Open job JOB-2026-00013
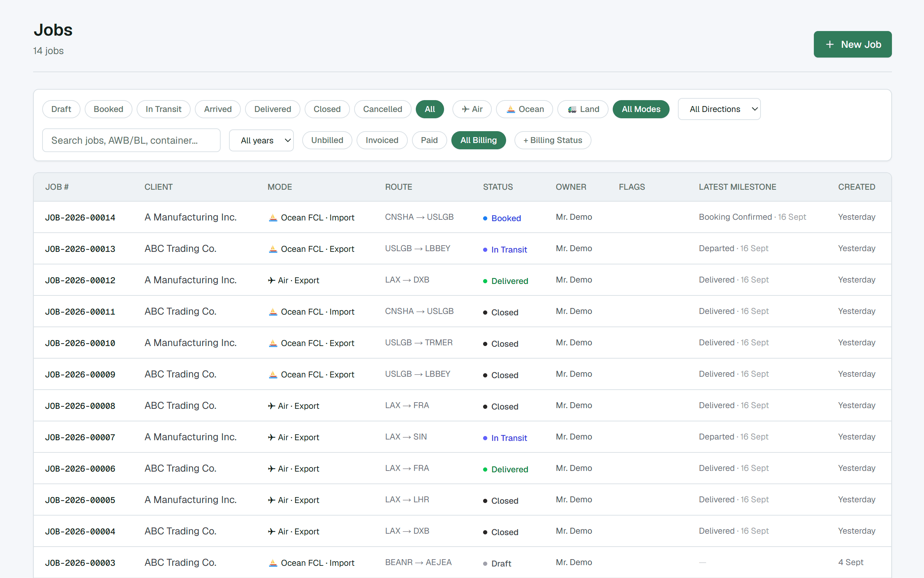This screenshot has height=578, width=924. click(x=80, y=249)
